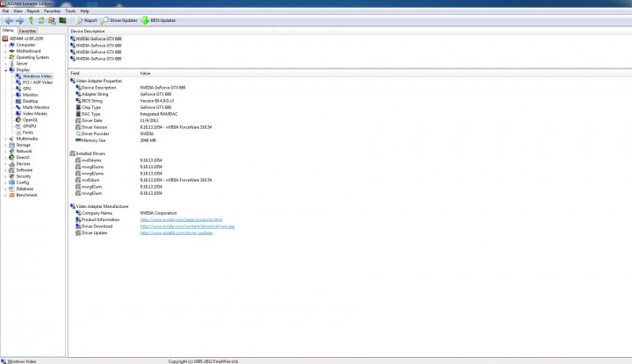632x364 pixels.
Task: Collapse the Display tree node arrow
Action: tap(5, 70)
